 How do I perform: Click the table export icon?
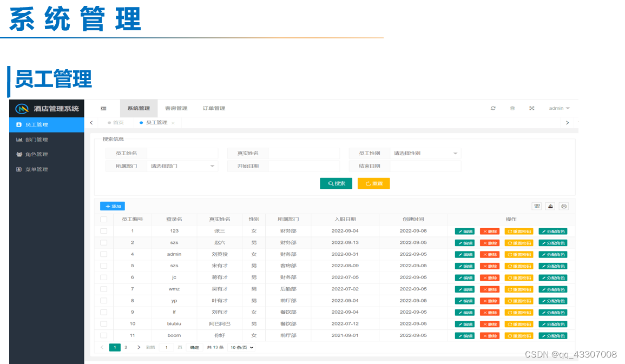coord(550,206)
